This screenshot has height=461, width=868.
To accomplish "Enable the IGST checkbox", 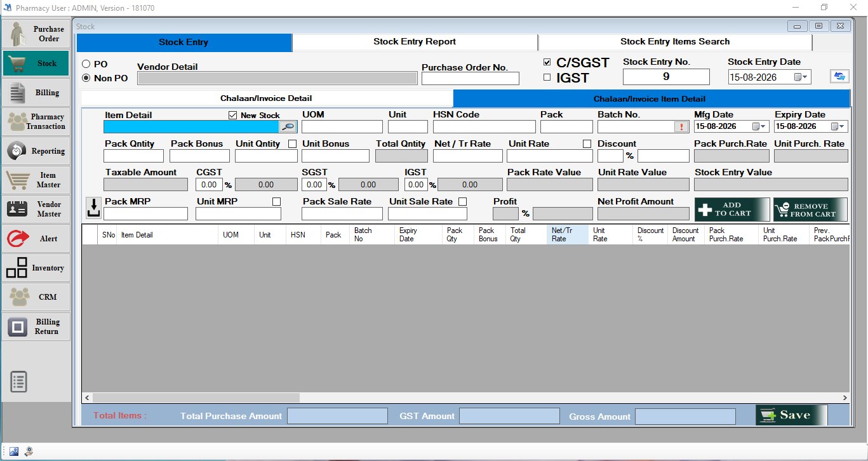I will click(547, 77).
